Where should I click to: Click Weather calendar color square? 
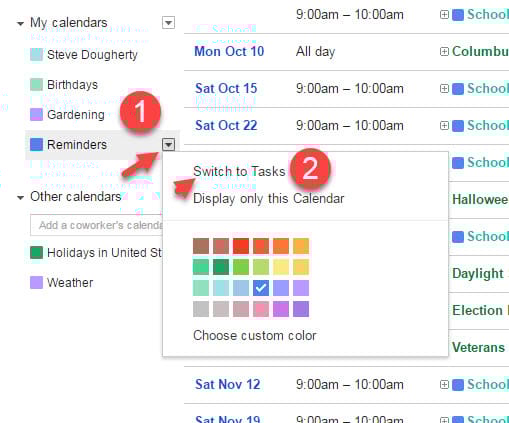[x=36, y=282]
